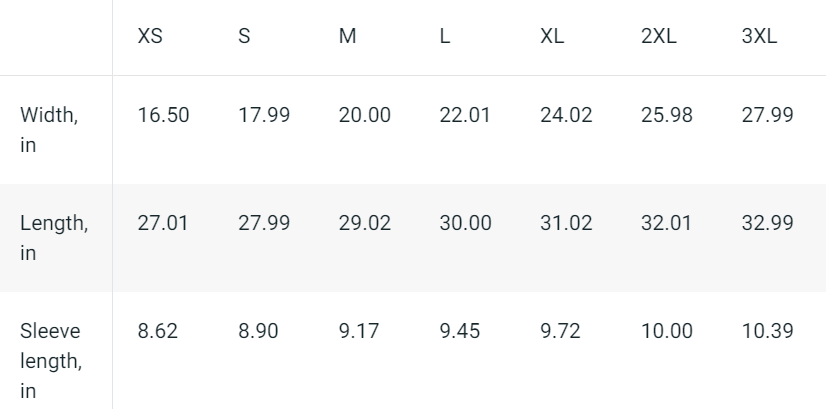The height and width of the screenshot is (409, 826).
Task: Select the M sleeve length value 9.17
Action: click(x=359, y=331)
